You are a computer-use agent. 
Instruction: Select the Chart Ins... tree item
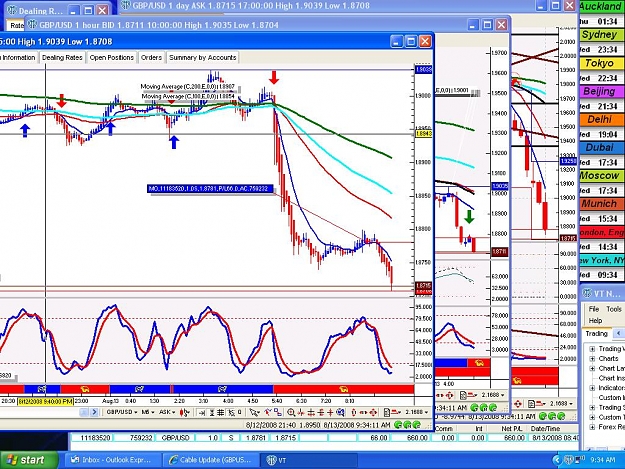coord(611,378)
